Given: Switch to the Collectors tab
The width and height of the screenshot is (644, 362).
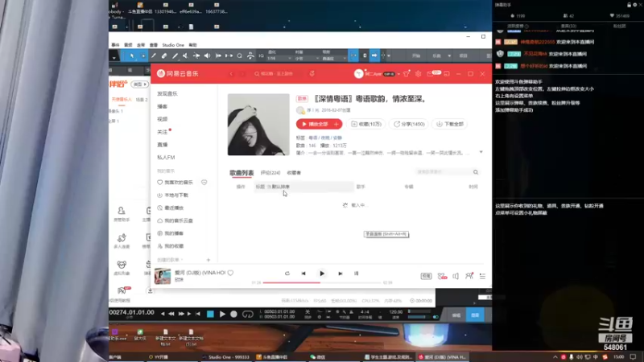Looking at the screenshot, I should point(294,173).
